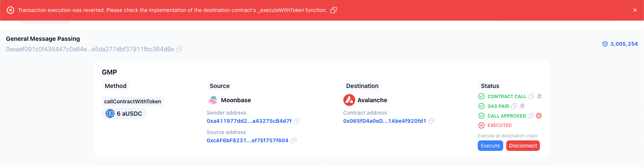This screenshot has width=644, height=167.
Task: Open contract address 0x065fD4a0eD link
Action: (x=385, y=121)
